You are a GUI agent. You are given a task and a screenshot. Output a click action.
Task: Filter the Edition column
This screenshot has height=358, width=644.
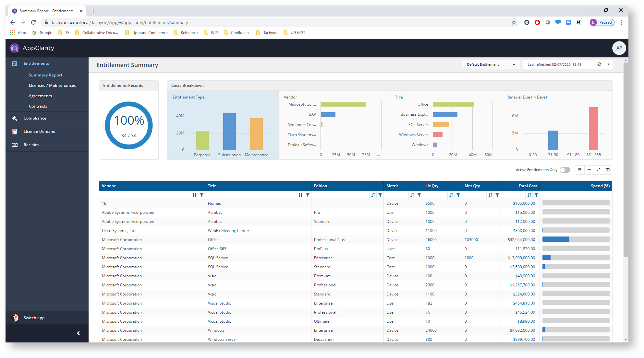click(x=380, y=195)
